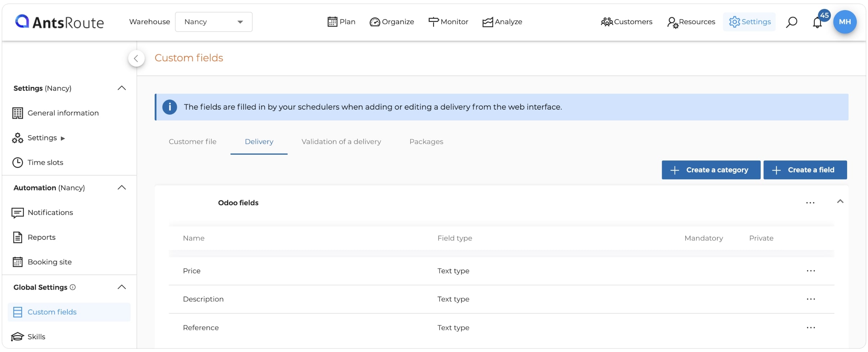Click the AntsRoute logo
868x352 pixels.
[59, 22]
